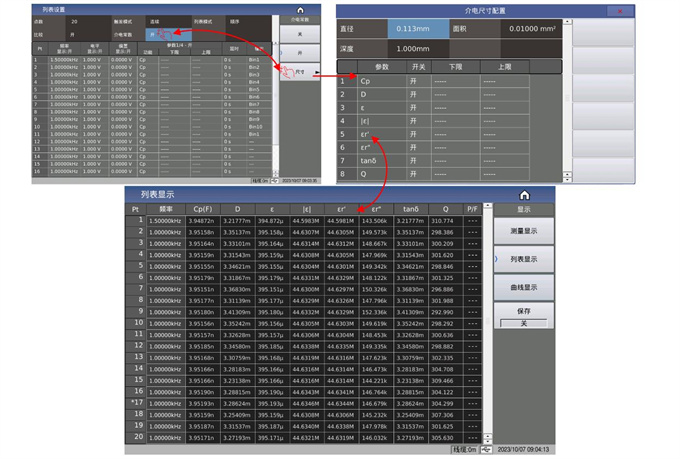Switch to 曲线显示 view
Screen dimensions: 680x459
(523, 287)
